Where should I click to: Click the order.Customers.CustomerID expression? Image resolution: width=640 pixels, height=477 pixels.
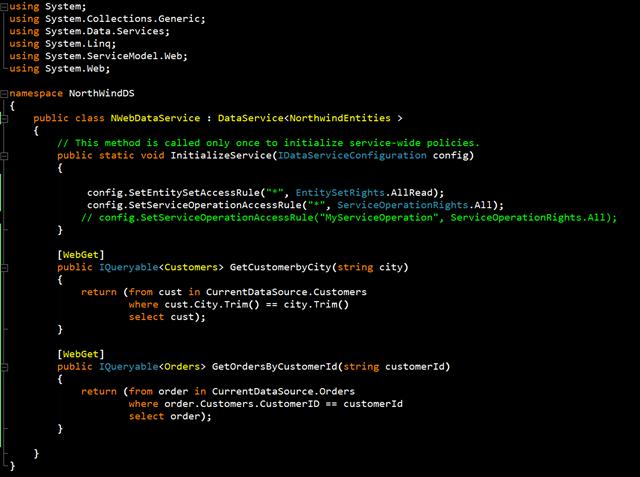click(242, 404)
